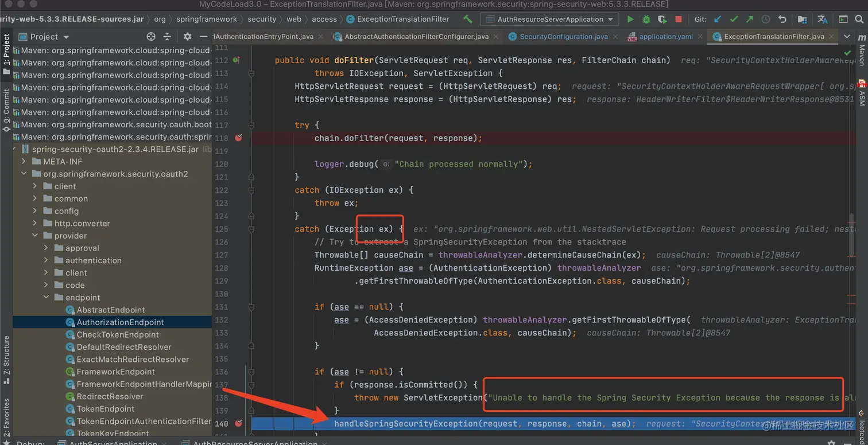Show the hidden editor tabs list

tap(847, 37)
